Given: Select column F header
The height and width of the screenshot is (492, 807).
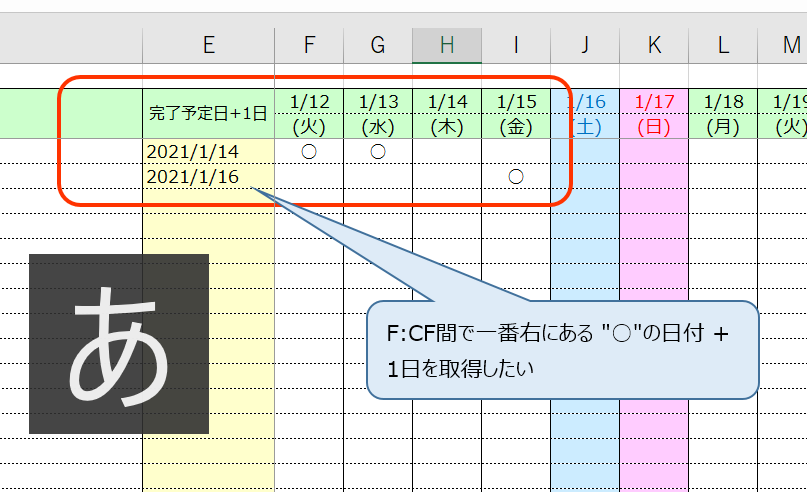Looking at the screenshot, I should click(x=309, y=44).
